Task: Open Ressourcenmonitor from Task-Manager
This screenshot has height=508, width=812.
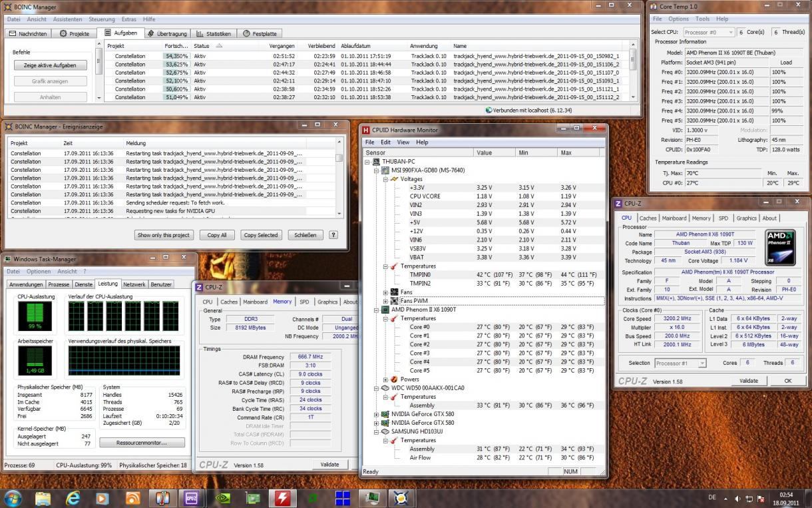Action: (142, 442)
